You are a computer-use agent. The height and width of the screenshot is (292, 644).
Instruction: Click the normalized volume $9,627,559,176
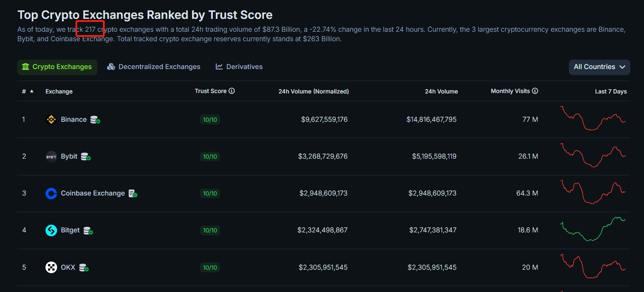point(324,120)
